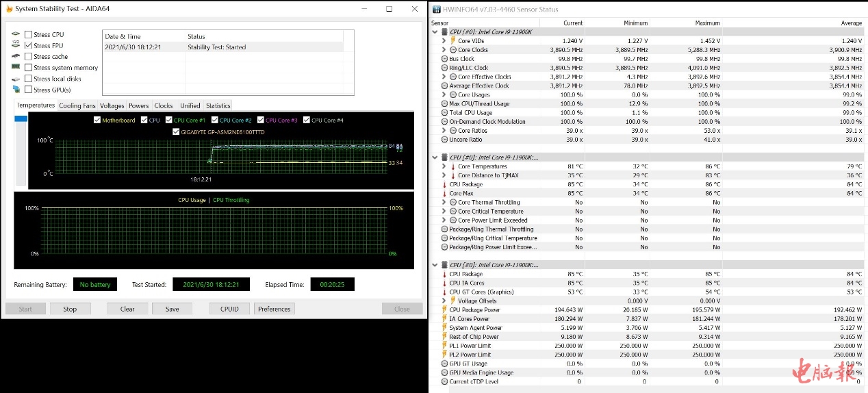Image resolution: width=868 pixels, height=393 pixels.
Task: Click the disk drive icon beside Stress local disks
Action: (16, 78)
